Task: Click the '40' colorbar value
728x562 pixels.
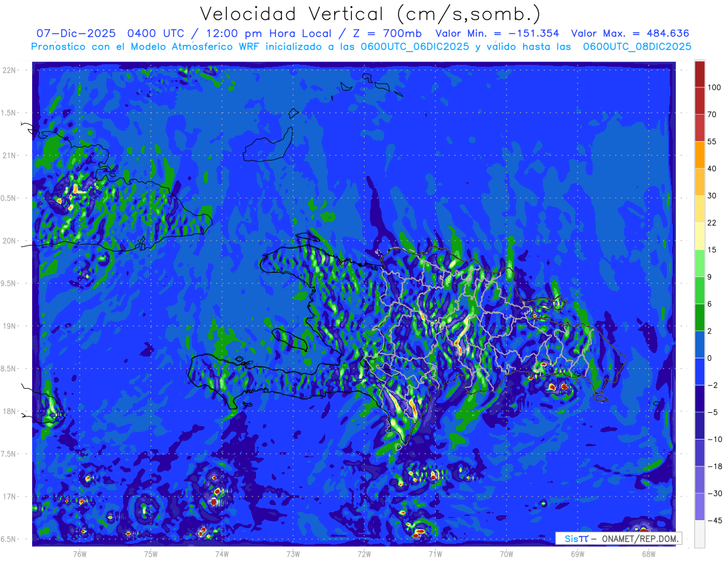Action: (712, 169)
